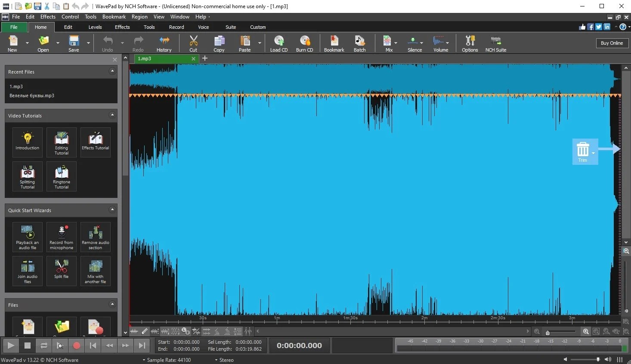Click the Buy Online button
The width and height of the screenshot is (631, 364).
pos(612,43)
